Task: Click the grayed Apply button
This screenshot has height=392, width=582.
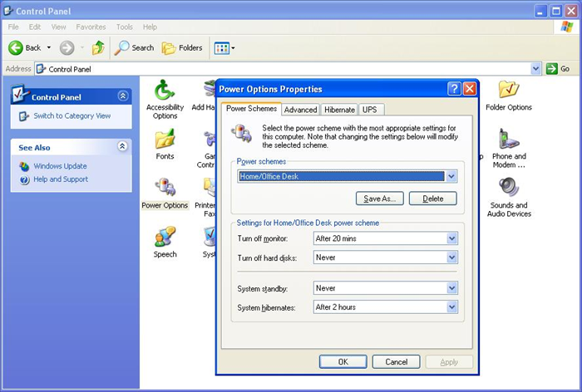Action: click(449, 361)
